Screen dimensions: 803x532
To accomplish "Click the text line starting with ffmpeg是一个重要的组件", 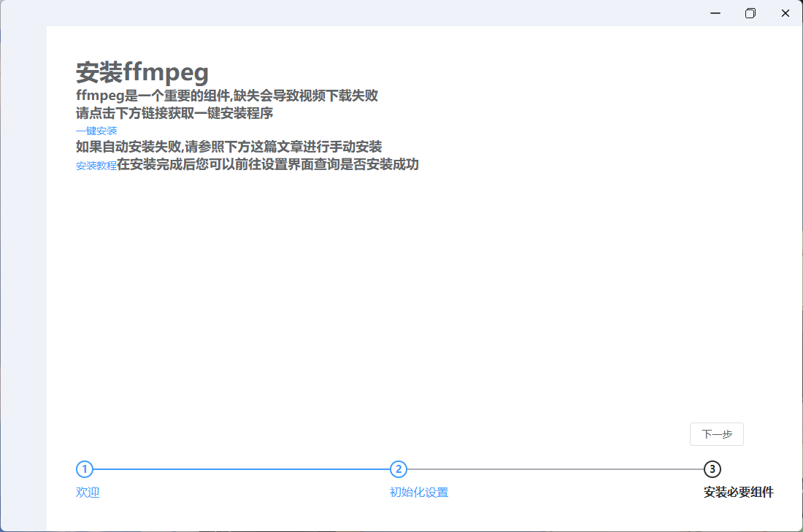I will coord(227,96).
